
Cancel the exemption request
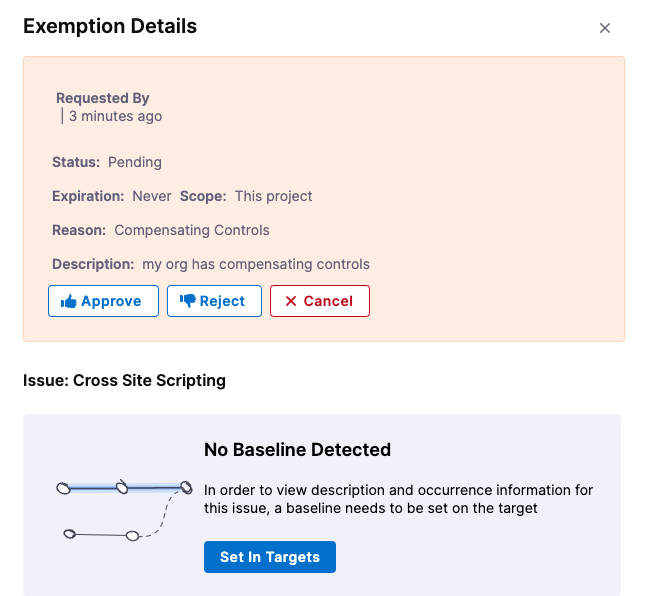click(320, 301)
